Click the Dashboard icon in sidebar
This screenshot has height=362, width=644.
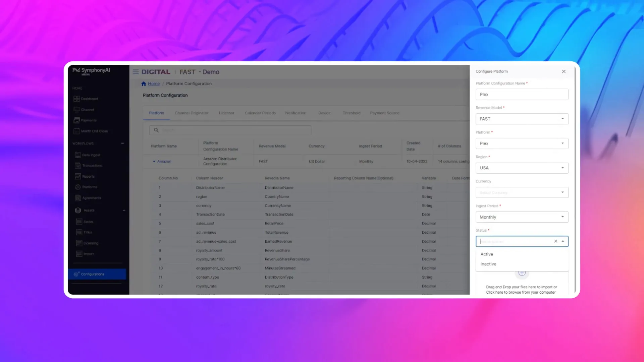[x=76, y=99]
